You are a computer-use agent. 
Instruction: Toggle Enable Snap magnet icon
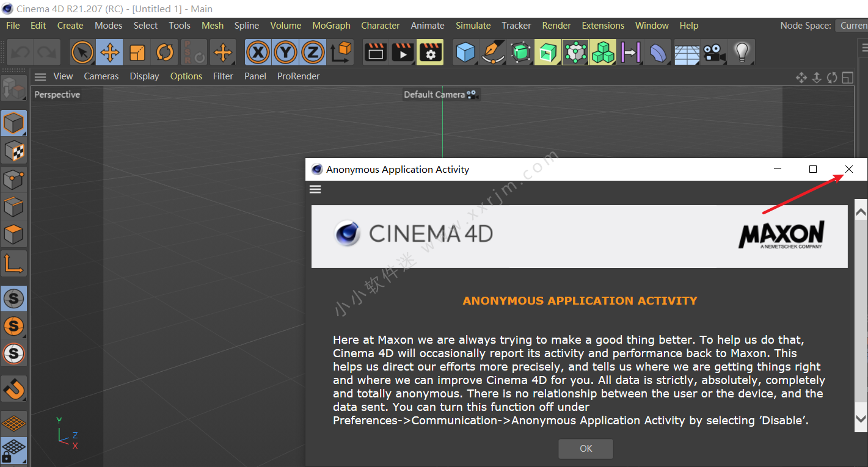[13, 388]
